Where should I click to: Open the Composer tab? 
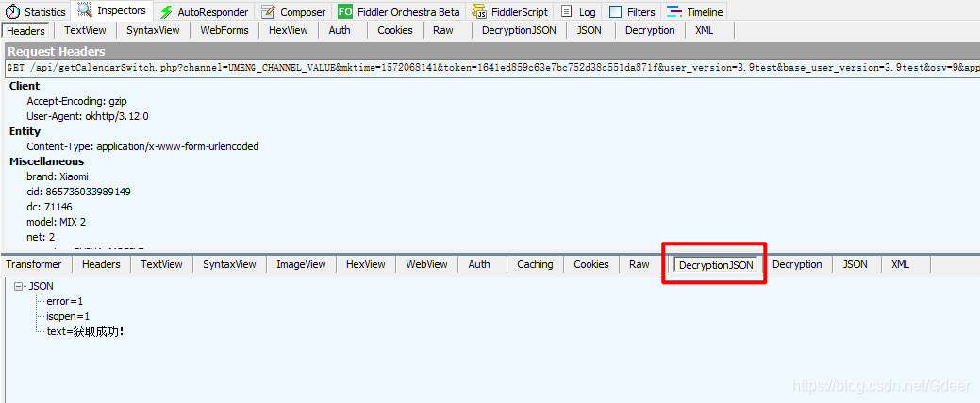coord(293,12)
